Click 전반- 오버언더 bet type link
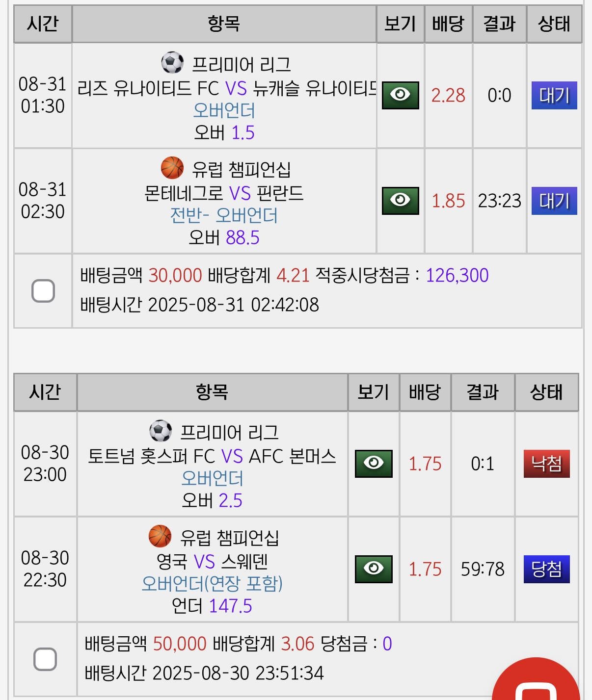This screenshot has width=592, height=700. pyautogui.click(x=224, y=215)
